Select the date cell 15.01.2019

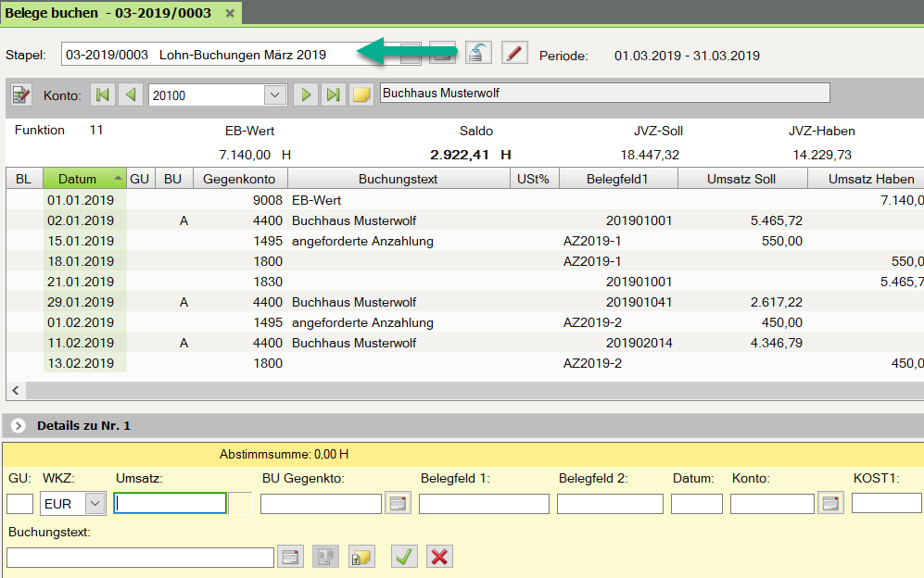click(81, 241)
